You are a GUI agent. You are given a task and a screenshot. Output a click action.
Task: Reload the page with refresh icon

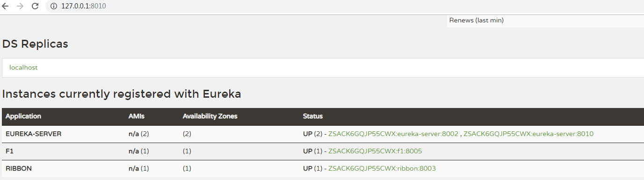pos(35,6)
